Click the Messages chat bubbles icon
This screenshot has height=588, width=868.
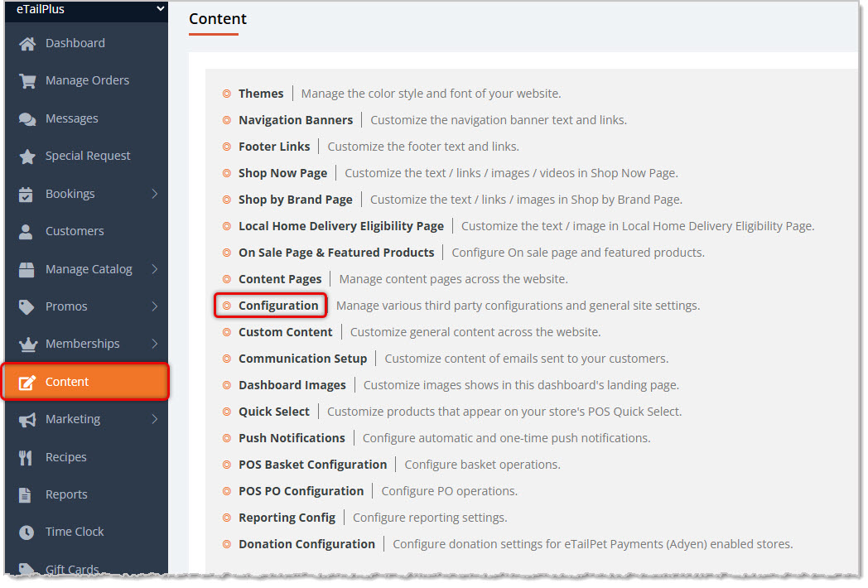pos(27,118)
